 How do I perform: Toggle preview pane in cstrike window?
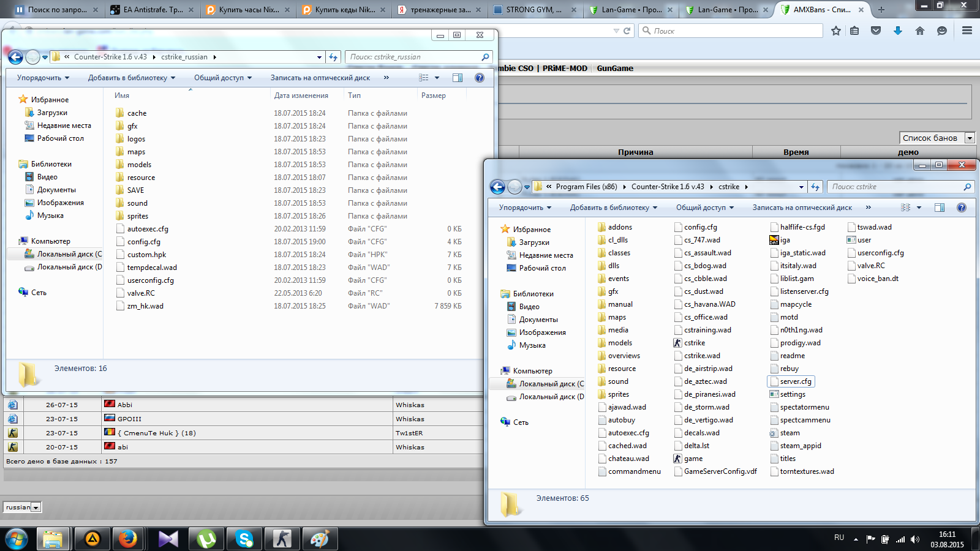pyautogui.click(x=939, y=208)
